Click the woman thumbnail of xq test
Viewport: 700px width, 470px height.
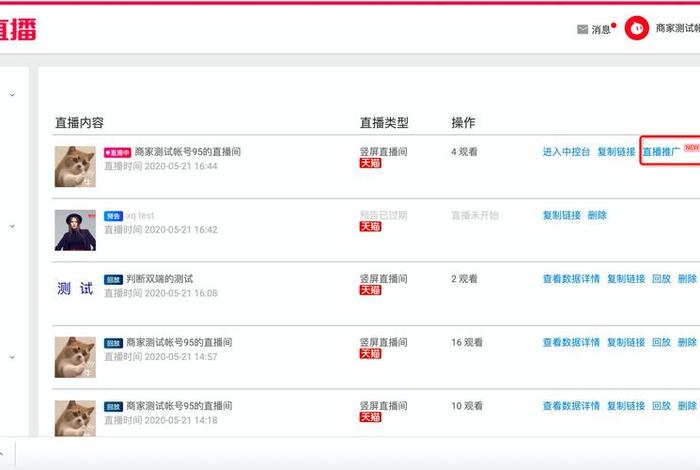pos(75,230)
